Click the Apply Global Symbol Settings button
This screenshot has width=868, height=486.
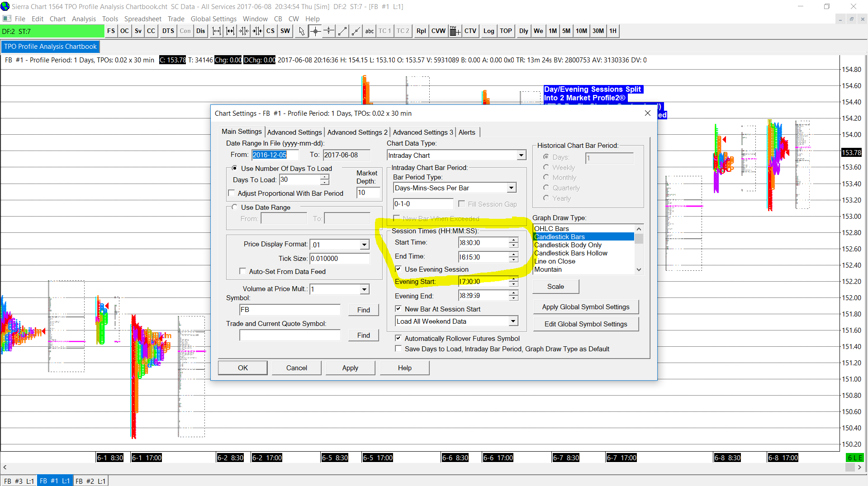(x=585, y=307)
